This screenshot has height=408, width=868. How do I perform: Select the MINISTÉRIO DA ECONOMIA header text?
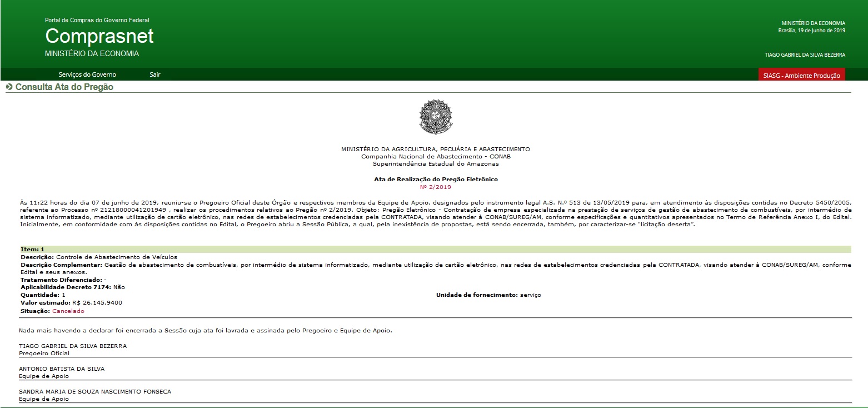coord(813,24)
